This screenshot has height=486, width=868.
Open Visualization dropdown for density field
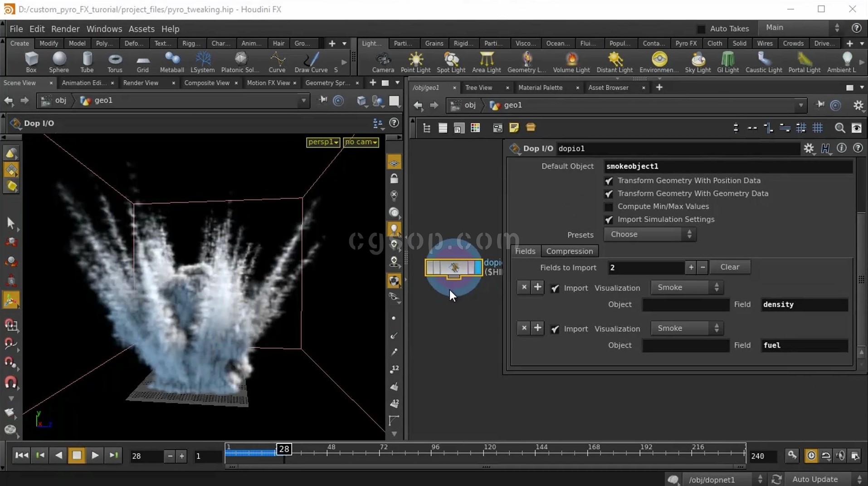tap(687, 288)
